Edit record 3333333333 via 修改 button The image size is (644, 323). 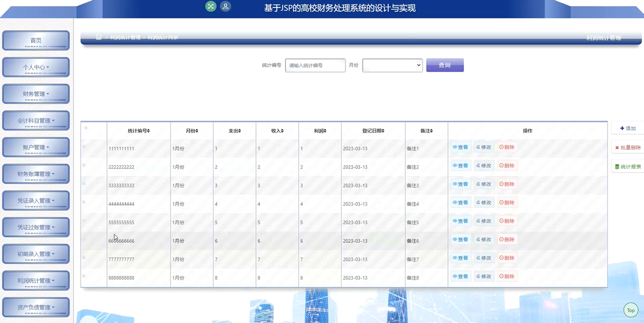484,184
